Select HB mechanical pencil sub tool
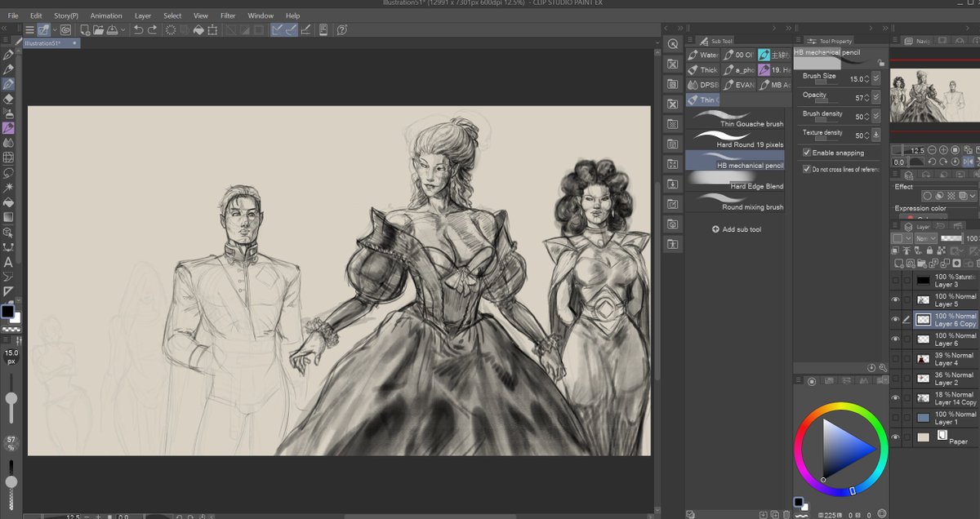Screen dimensions: 980x519 [x=734, y=161]
